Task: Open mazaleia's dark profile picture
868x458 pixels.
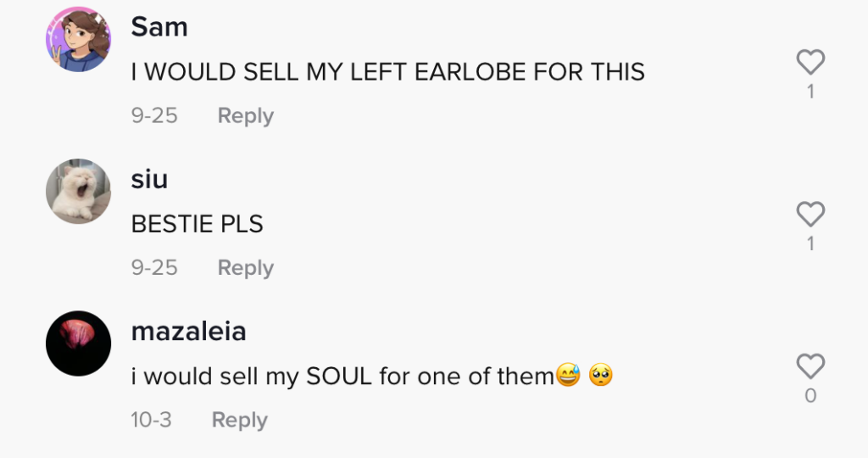Action: tap(78, 343)
